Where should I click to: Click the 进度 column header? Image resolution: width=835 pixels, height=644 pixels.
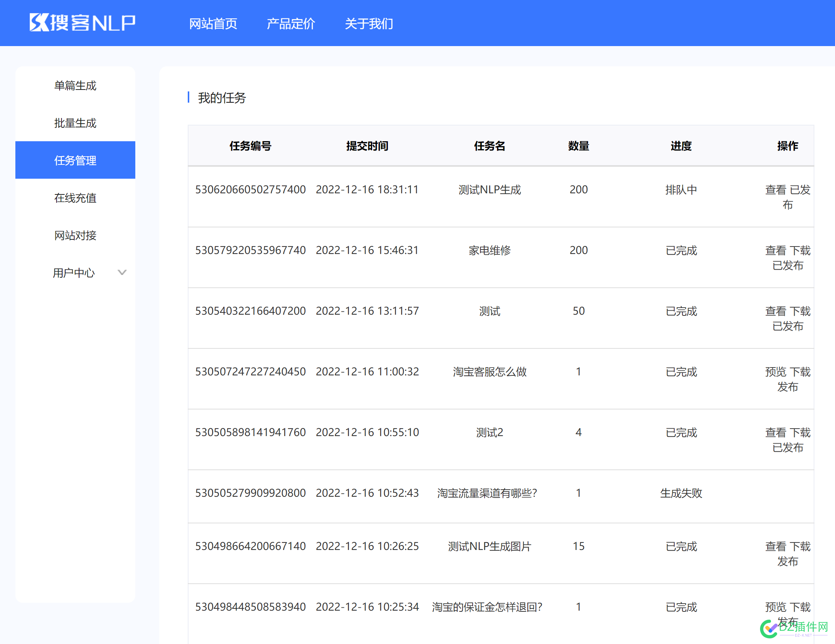point(681,146)
